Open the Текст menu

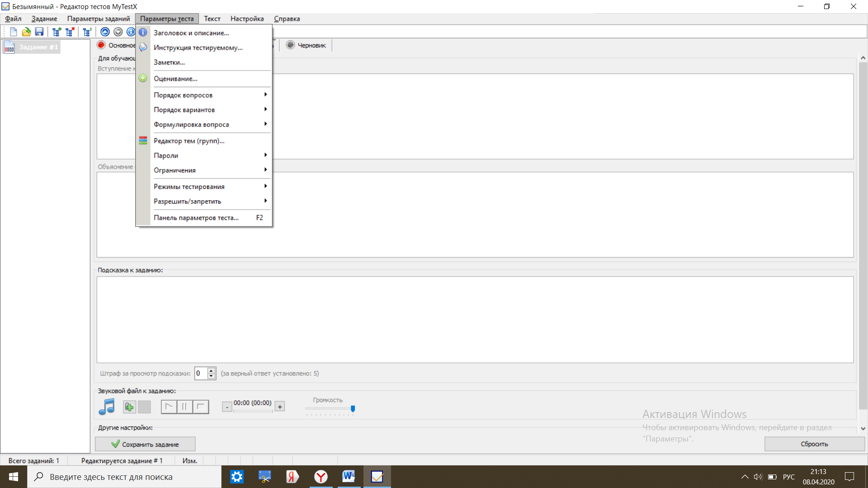tap(212, 19)
